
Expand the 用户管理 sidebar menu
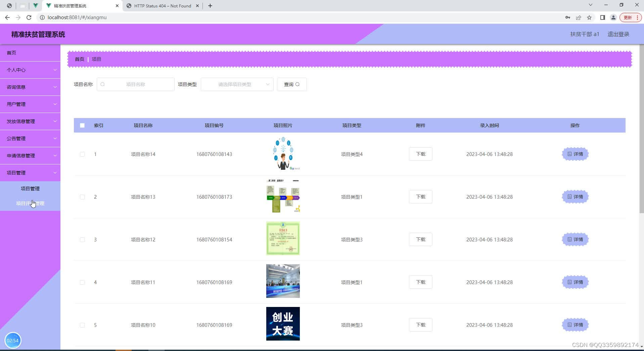coord(30,104)
